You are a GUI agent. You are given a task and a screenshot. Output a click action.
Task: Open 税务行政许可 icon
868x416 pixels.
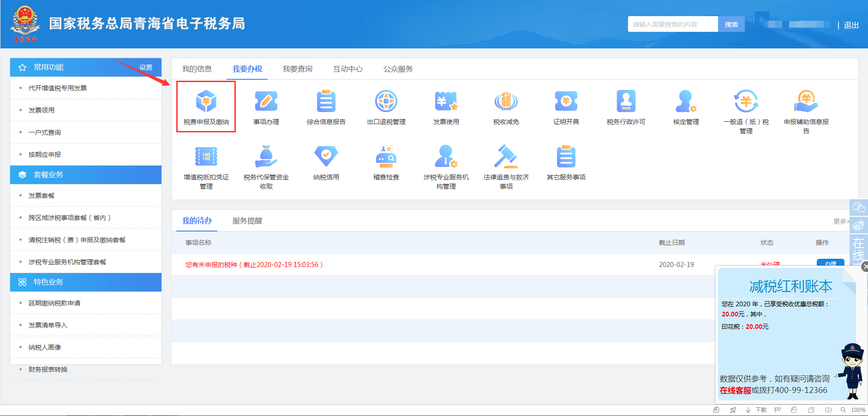pos(626,101)
